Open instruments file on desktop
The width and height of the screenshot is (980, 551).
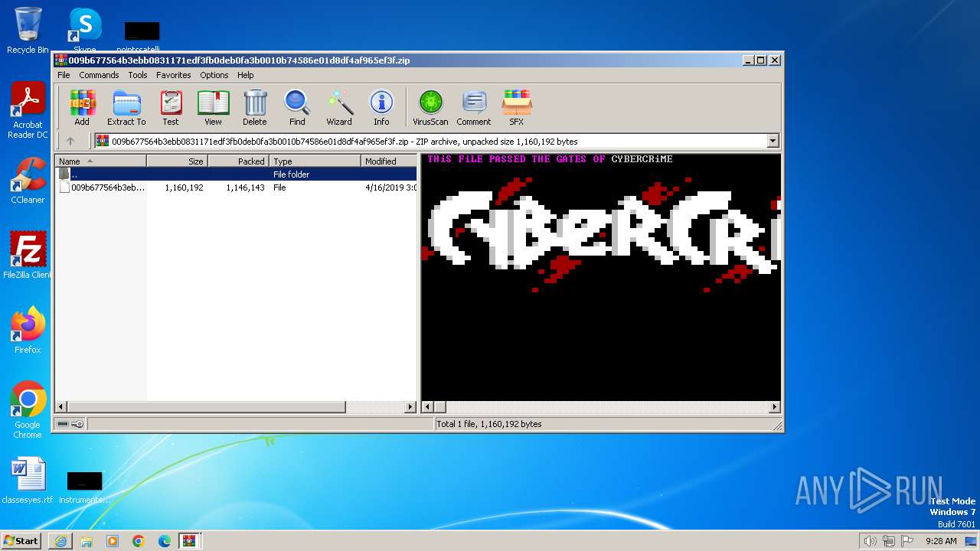[84, 487]
